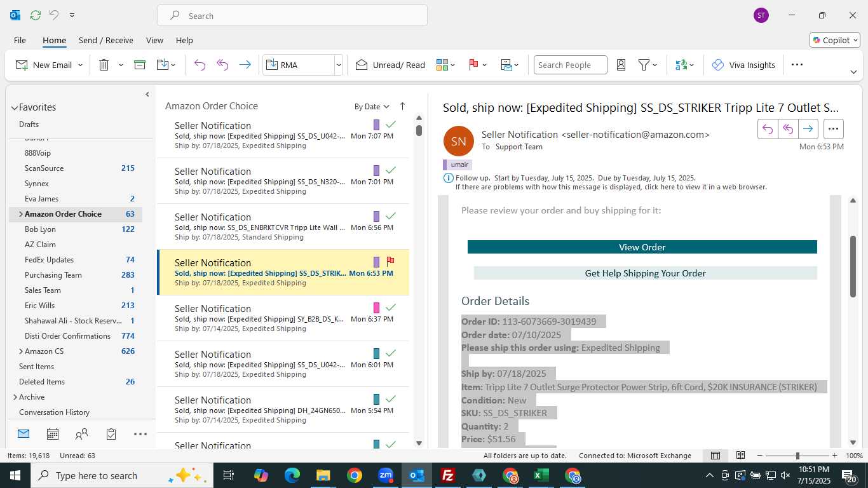The image size is (868, 488).
Task: Click ribbon more commands ellipsis
Action: [797, 65]
